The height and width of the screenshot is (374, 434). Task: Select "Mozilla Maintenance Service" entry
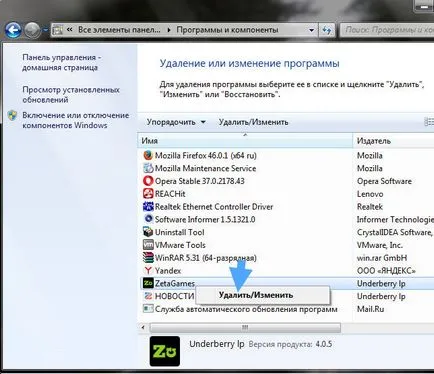pyautogui.click(x=205, y=168)
